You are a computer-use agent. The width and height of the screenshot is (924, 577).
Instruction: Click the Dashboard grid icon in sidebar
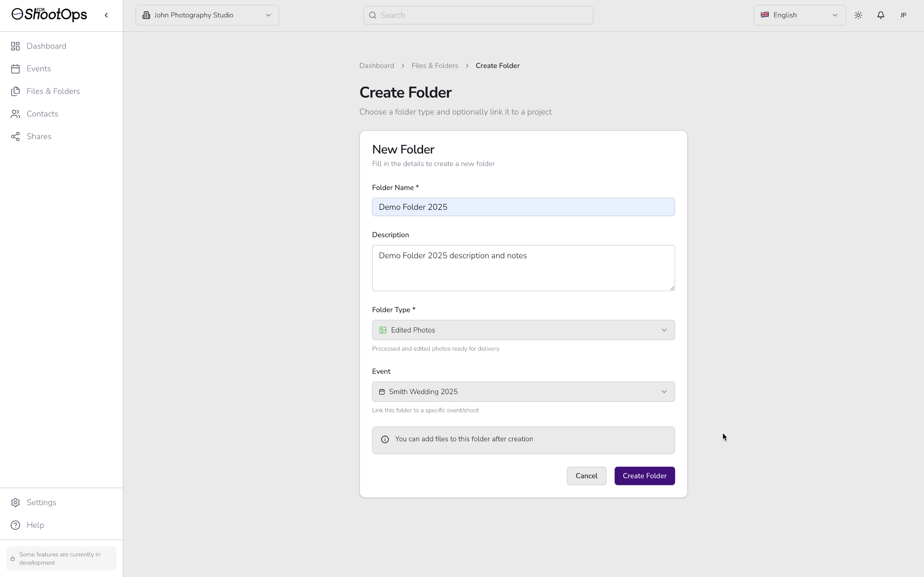[15, 46]
